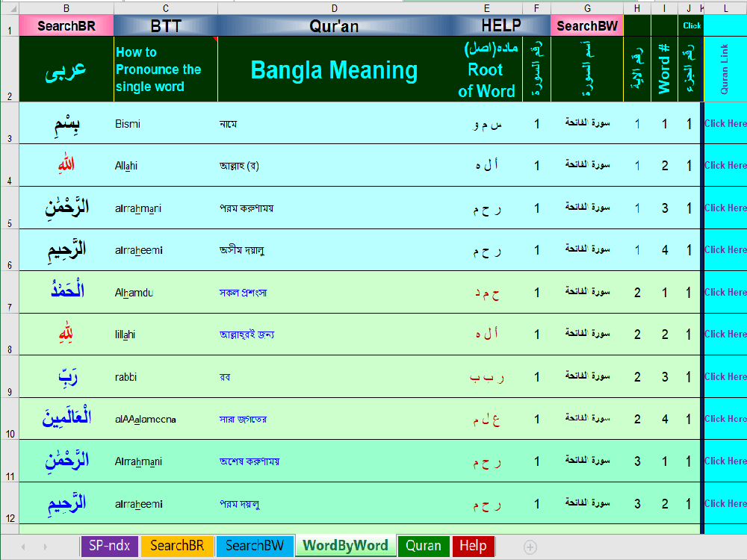Select the Bangla meaning 'নামে' cell
Viewport: 747px width, 560px height.
[334, 123]
